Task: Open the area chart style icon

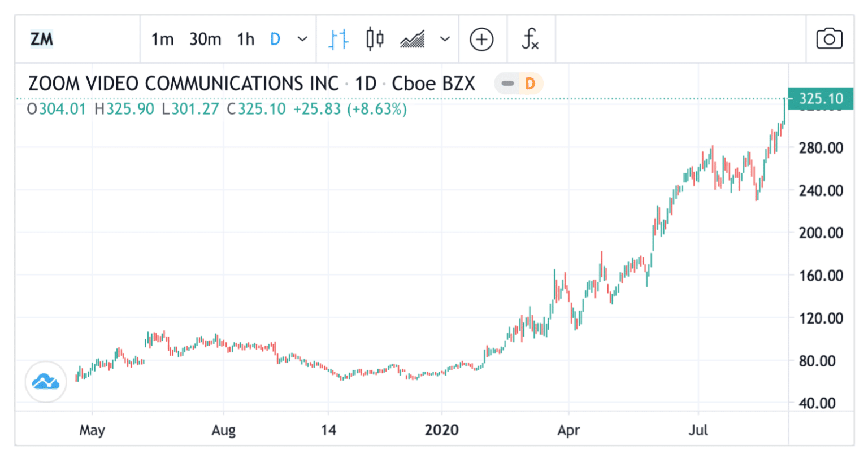Action: (413, 38)
